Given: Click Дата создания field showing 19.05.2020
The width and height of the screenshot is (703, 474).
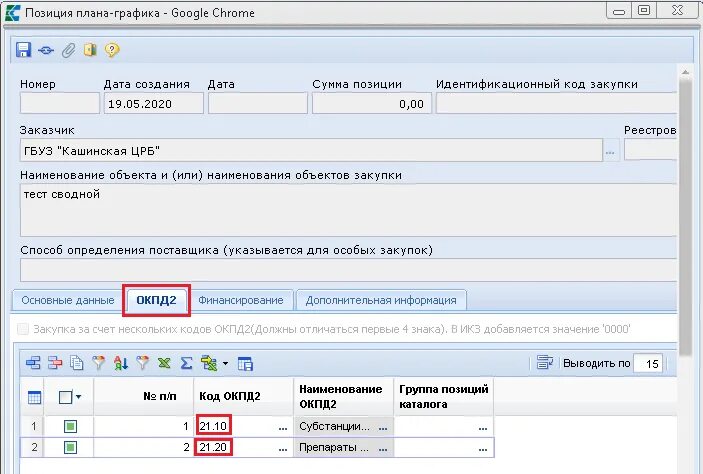Looking at the screenshot, I should (x=153, y=104).
